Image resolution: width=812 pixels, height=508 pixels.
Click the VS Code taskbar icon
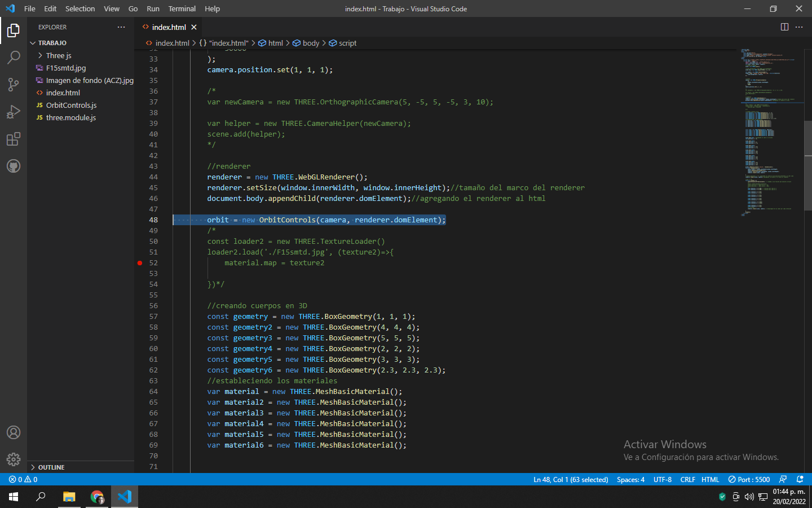point(125,497)
